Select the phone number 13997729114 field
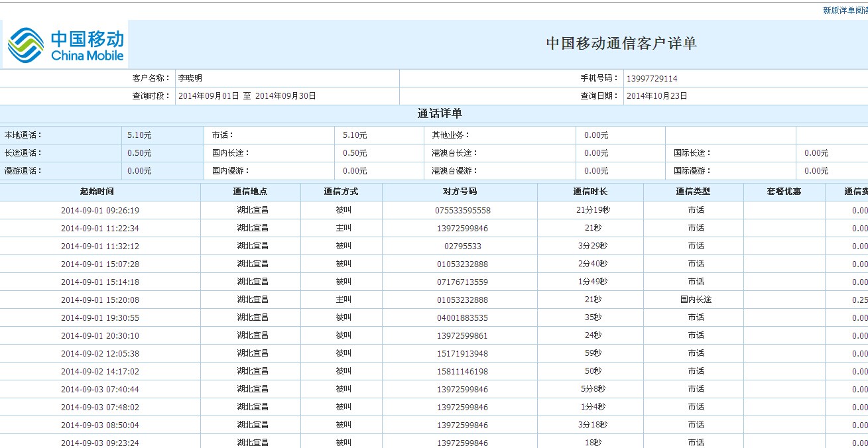The width and height of the screenshot is (868, 448). click(x=652, y=79)
